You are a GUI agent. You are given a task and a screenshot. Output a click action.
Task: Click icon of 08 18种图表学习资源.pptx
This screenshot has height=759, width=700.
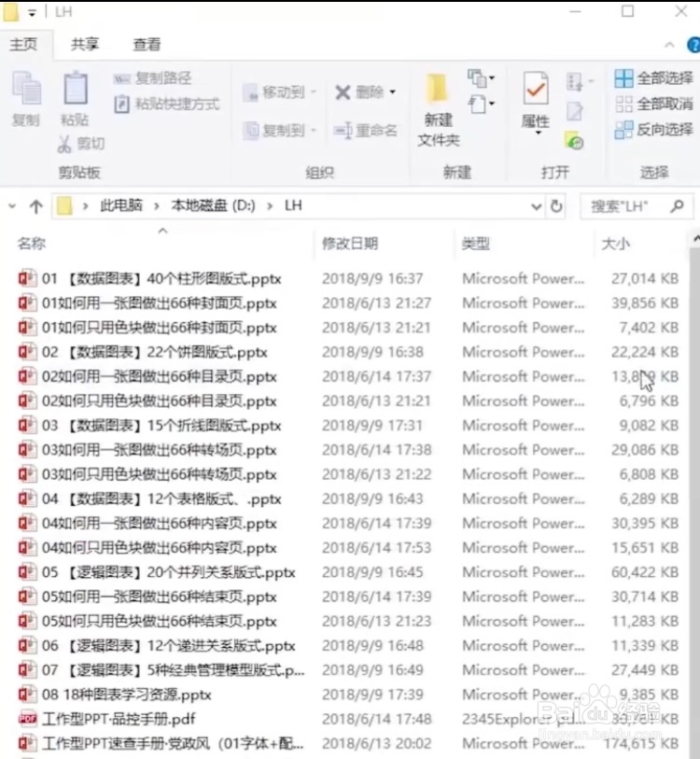[x=27, y=695]
